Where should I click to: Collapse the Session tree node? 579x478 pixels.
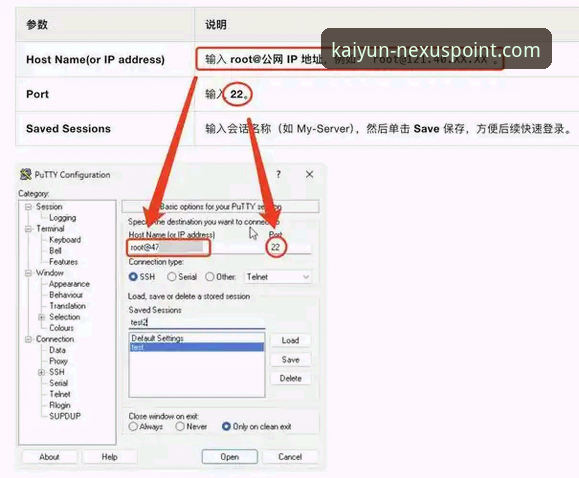click(x=28, y=207)
